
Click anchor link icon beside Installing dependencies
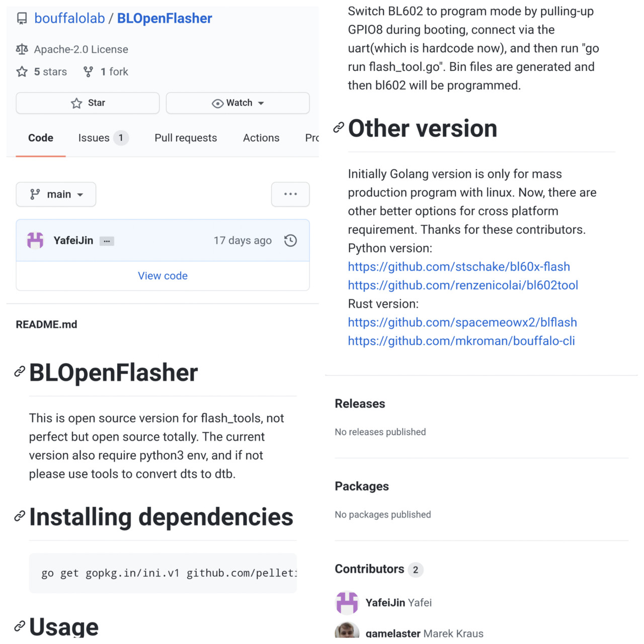20,516
